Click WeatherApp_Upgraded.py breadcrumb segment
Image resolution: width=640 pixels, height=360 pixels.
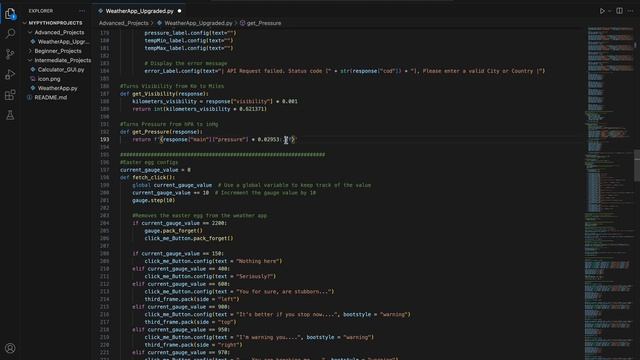198,23
